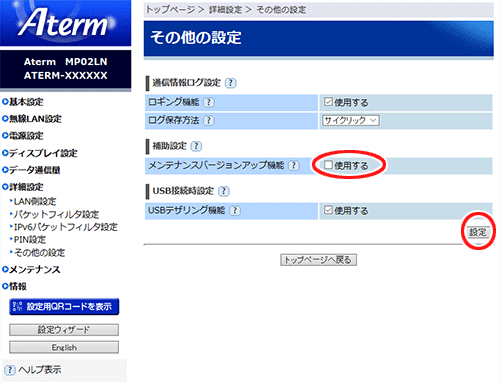500x384 pixels.
Task: Open the ログ保存方法 サイクリック dropdown
Action: tap(351, 120)
